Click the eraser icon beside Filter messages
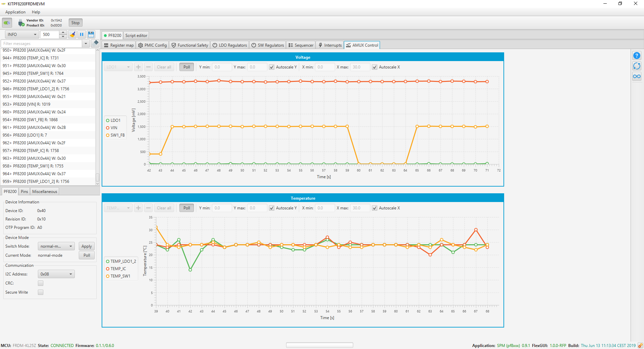Viewport: 644px width, 349px height. [x=96, y=43]
